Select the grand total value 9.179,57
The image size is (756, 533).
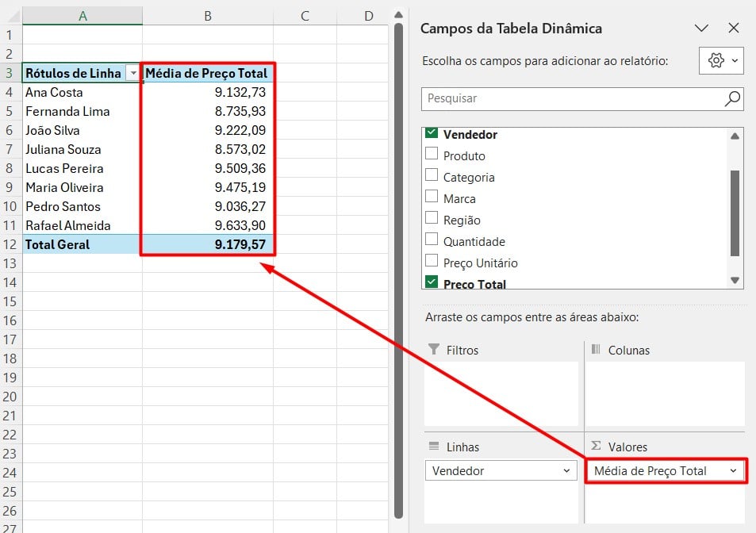[x=208, y=244]
